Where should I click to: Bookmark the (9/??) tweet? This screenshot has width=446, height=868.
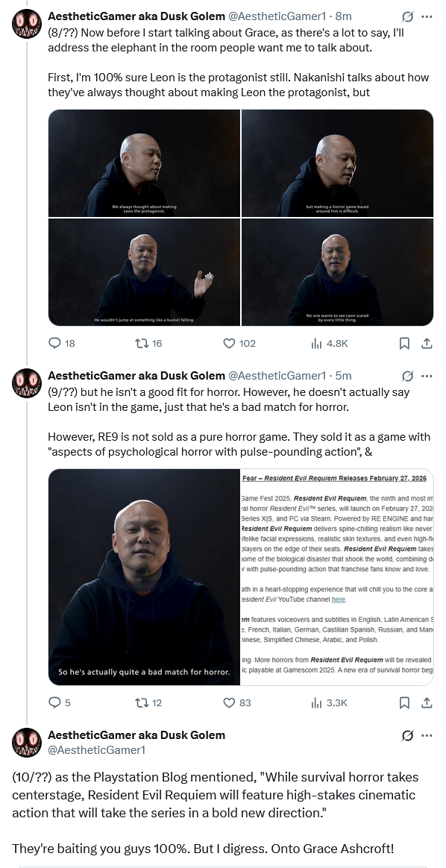404,702
